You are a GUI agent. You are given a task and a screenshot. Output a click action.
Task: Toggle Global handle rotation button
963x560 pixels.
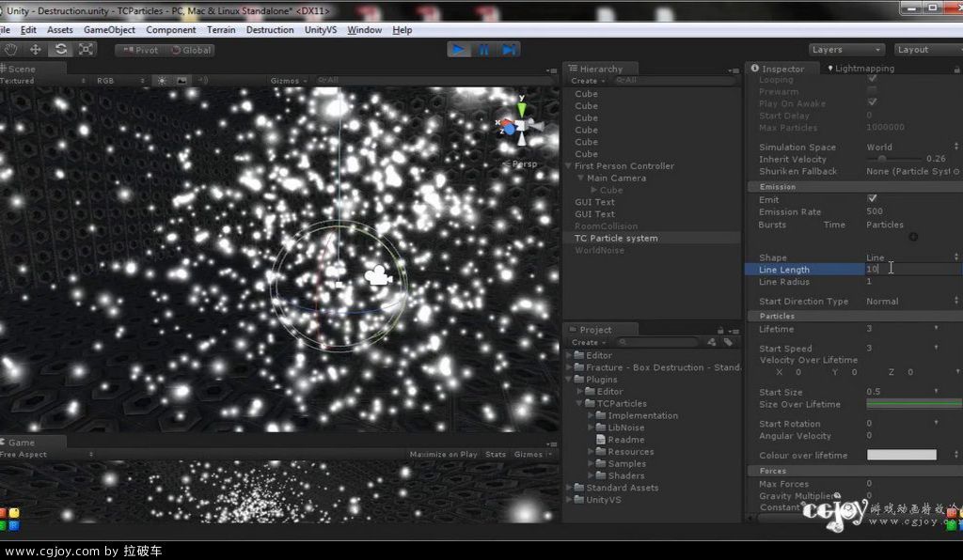pos(190,51)
